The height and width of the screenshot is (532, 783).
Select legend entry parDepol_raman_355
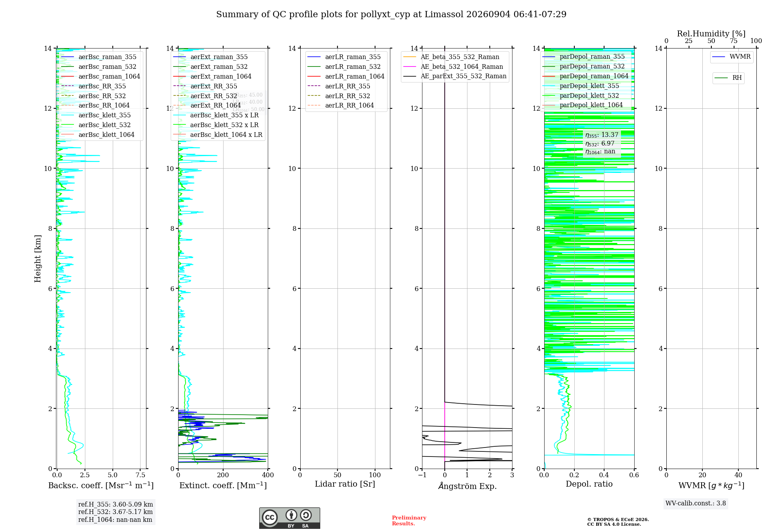coord(584,57)
